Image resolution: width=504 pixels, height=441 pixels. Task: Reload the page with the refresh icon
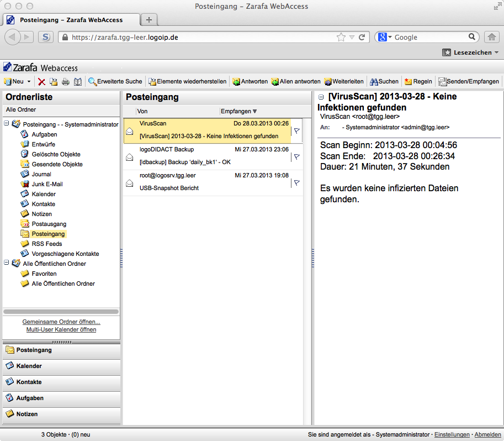[x=362, y=38]
